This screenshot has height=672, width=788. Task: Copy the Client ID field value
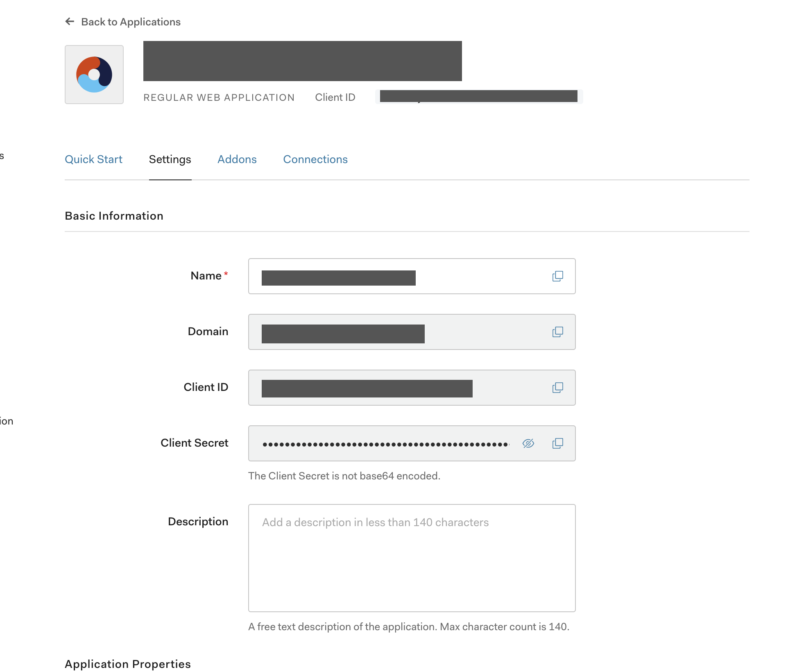pos(557,388)
